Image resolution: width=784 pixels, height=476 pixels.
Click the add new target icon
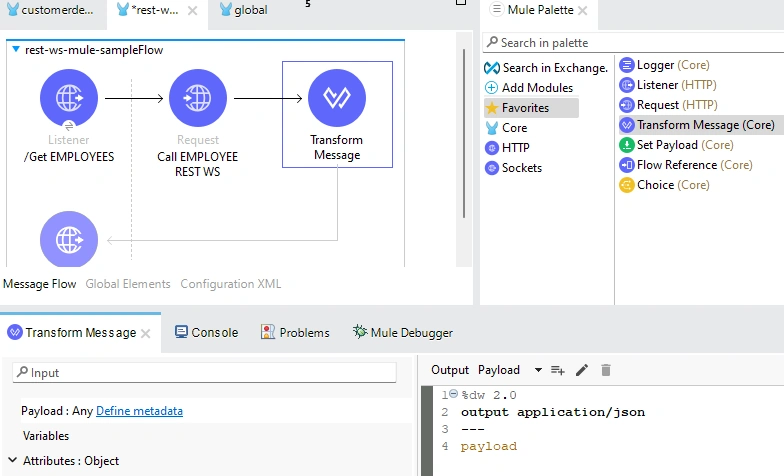558,370
